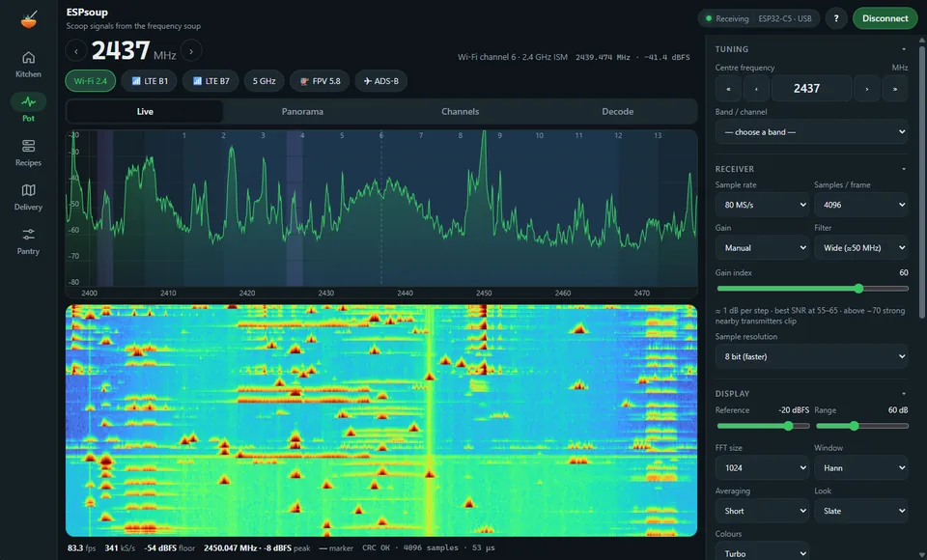Click the ESPsoup bowl logo
The image size is (927, 560).
[x=28, y=19]
